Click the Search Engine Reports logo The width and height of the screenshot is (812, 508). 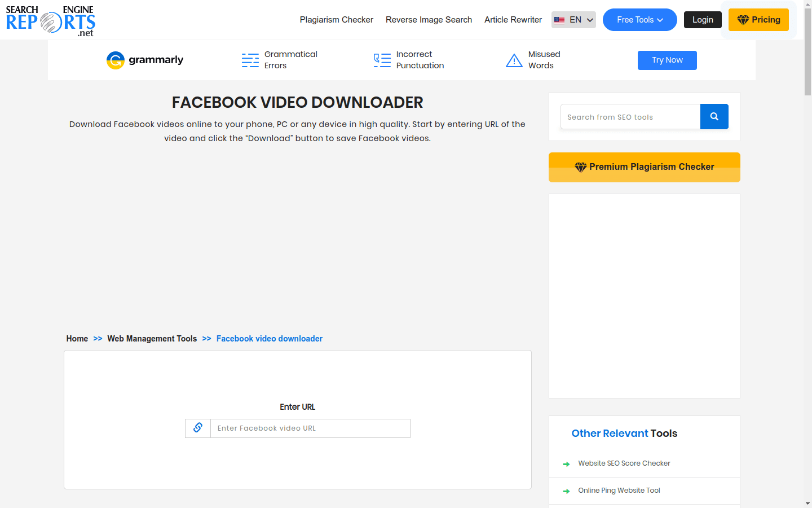point(50,20)
